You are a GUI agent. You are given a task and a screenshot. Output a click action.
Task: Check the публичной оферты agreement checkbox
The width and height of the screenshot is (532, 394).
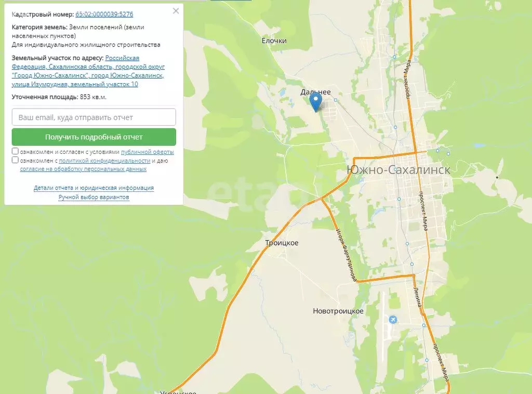pos(15,151)
